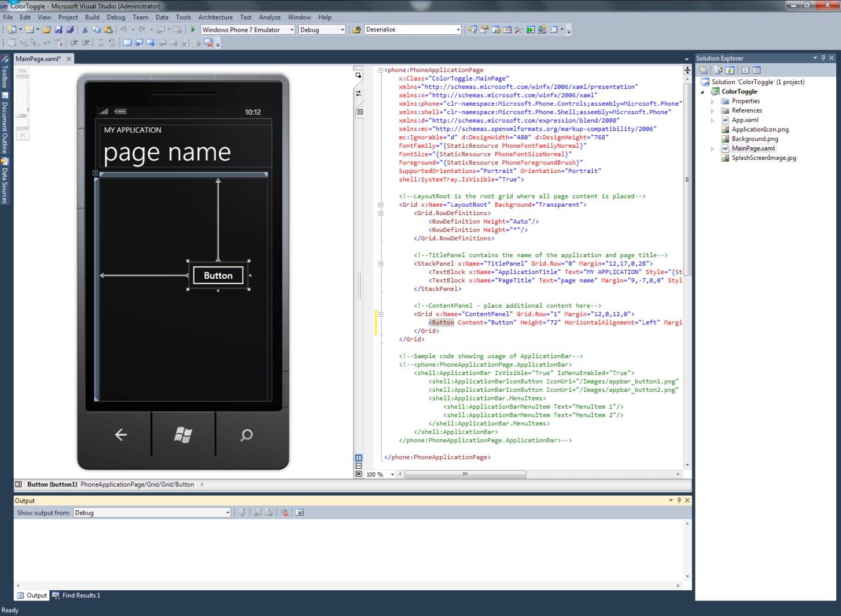Toggle word wrap in the Output panel

[299, 513]
